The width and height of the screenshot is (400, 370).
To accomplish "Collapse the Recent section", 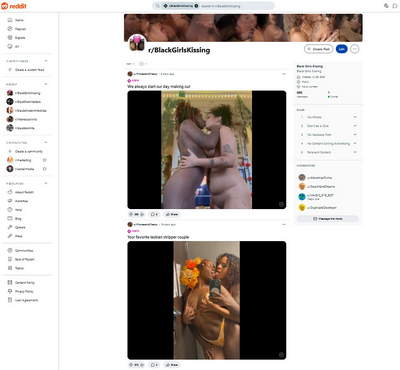I will click(46, 84).
